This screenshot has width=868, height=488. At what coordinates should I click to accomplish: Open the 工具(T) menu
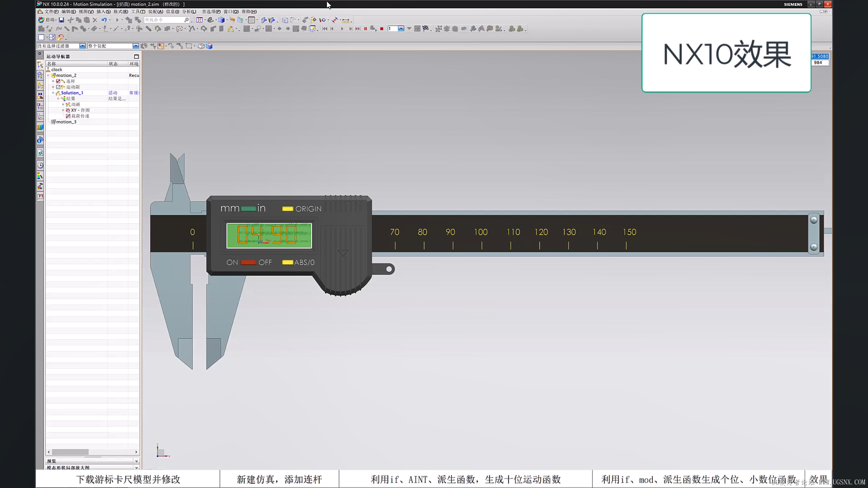coord(138,12)
